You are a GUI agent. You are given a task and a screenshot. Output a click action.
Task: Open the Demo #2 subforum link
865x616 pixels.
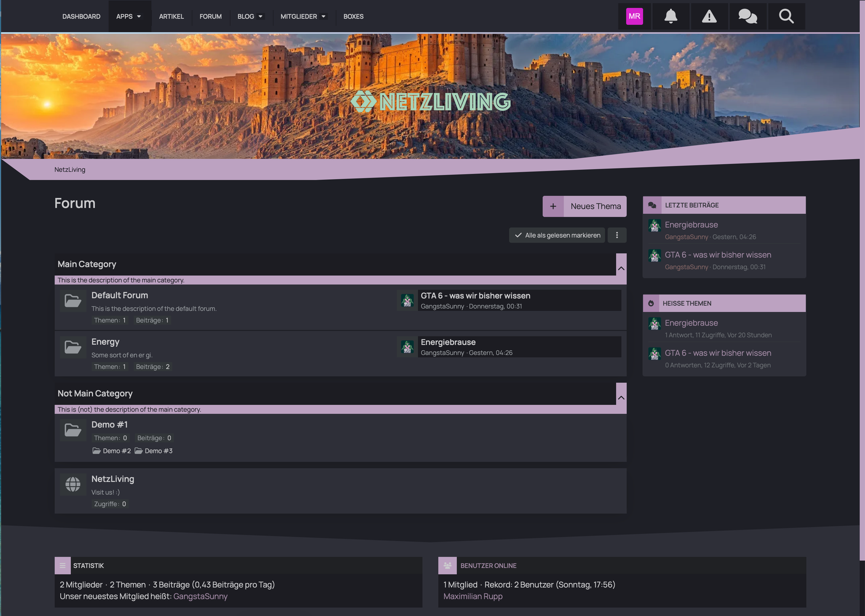pyautogui.click(x=116, y=451)
